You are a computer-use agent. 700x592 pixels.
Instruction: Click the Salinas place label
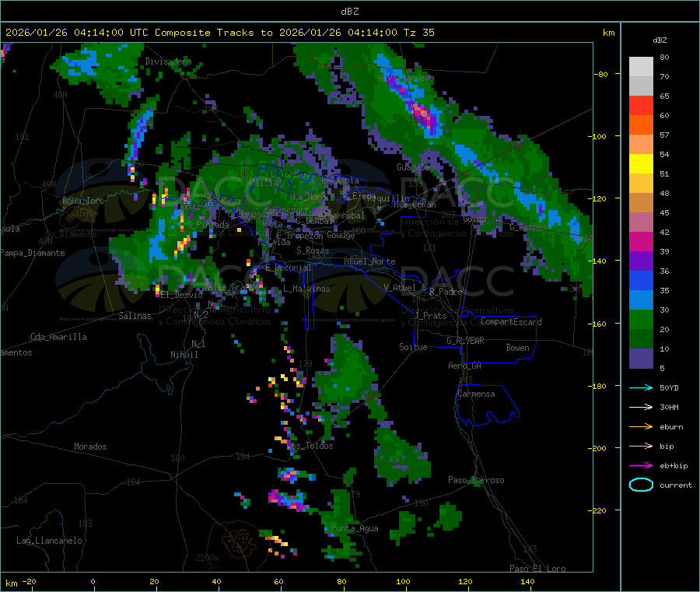pos(135,316)
